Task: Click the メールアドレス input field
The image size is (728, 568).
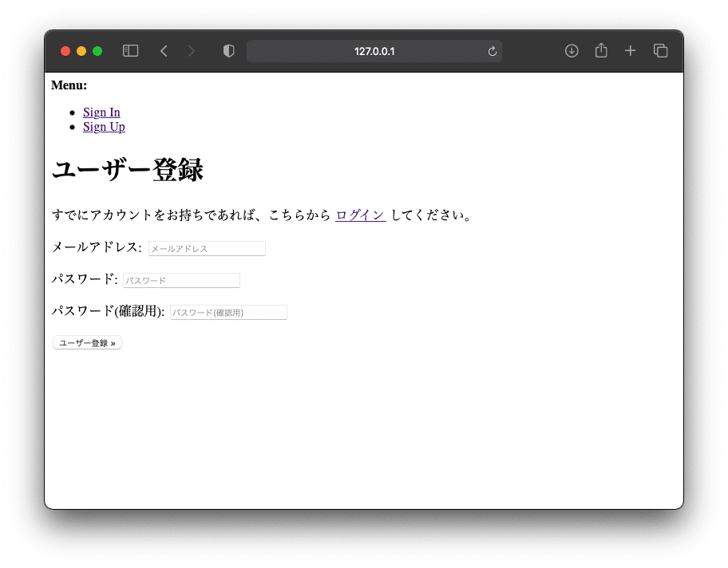Action: pos(207,248)
